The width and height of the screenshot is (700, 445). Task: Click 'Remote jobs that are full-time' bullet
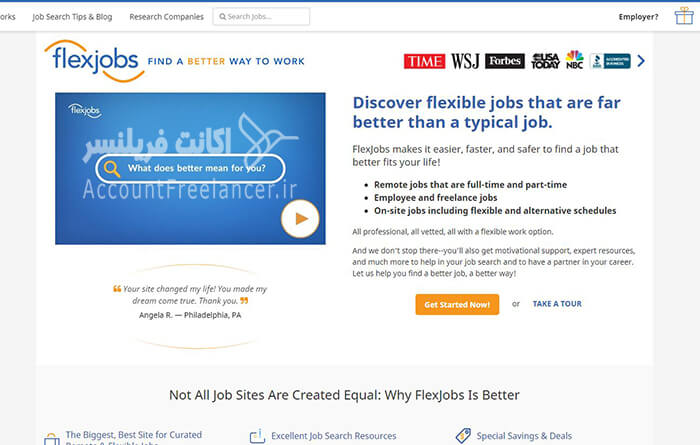471,185
